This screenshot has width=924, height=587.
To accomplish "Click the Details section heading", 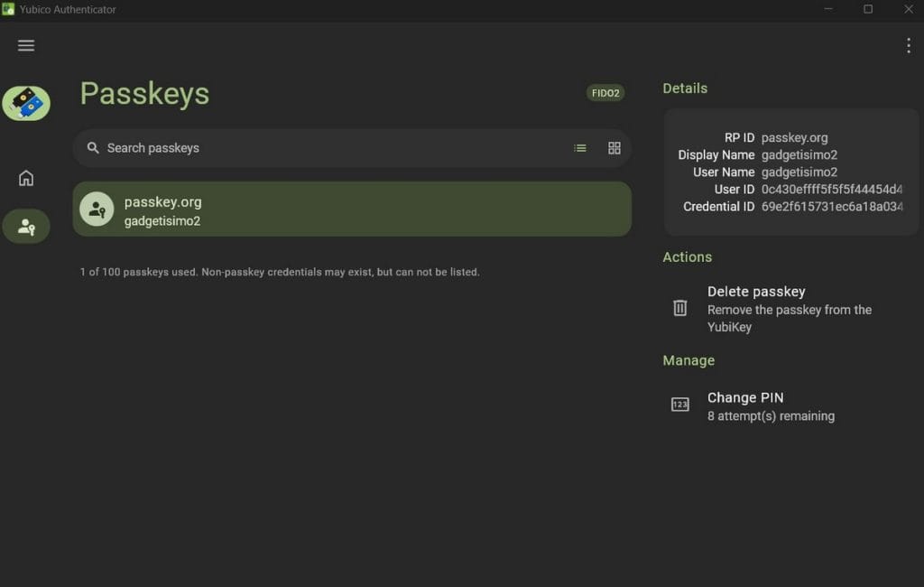I will click(685, 89).
